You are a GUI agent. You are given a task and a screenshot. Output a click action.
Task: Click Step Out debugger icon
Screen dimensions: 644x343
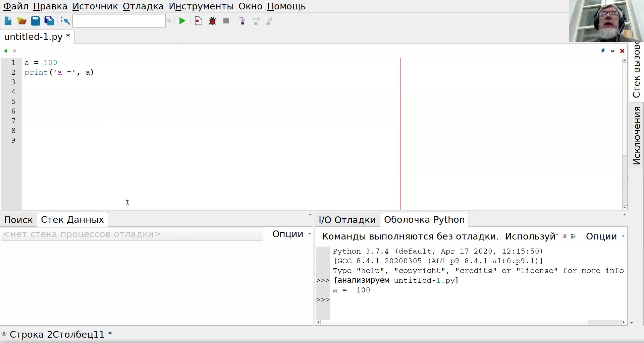pyautogui.click(x=270, y=21)
